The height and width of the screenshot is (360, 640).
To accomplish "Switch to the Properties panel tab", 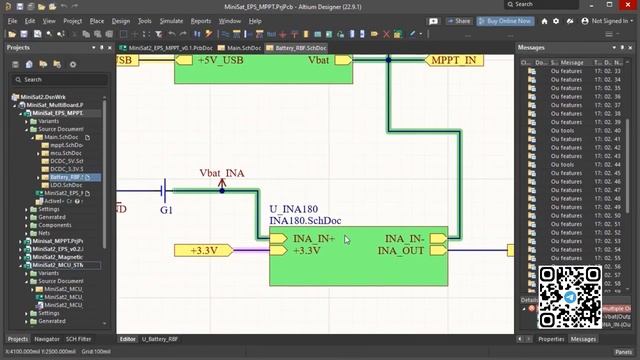I will (551, 339).
